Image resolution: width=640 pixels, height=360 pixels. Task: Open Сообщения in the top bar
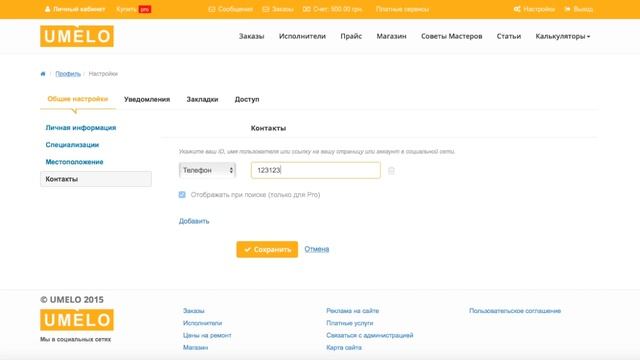pyautogui.click(x=230, y=9)
